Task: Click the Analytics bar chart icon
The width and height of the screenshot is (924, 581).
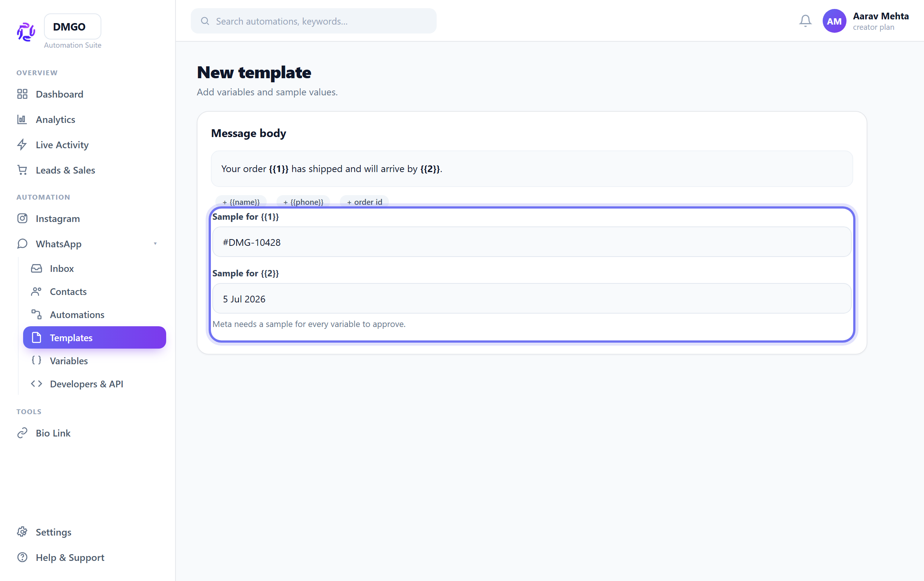Action: pyautogui.click(x=22, y=119)
